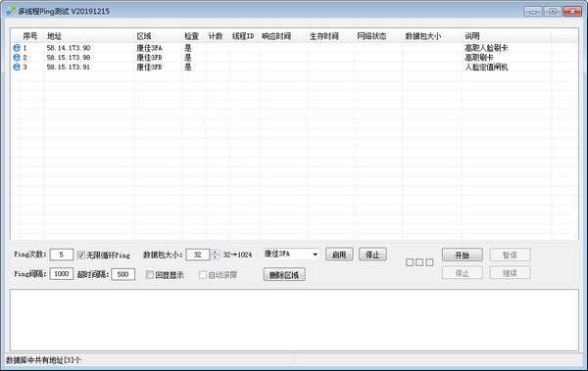Toggle the 无限循环Ping checkbox
588x371 pixels.
(x=81, y=255)
